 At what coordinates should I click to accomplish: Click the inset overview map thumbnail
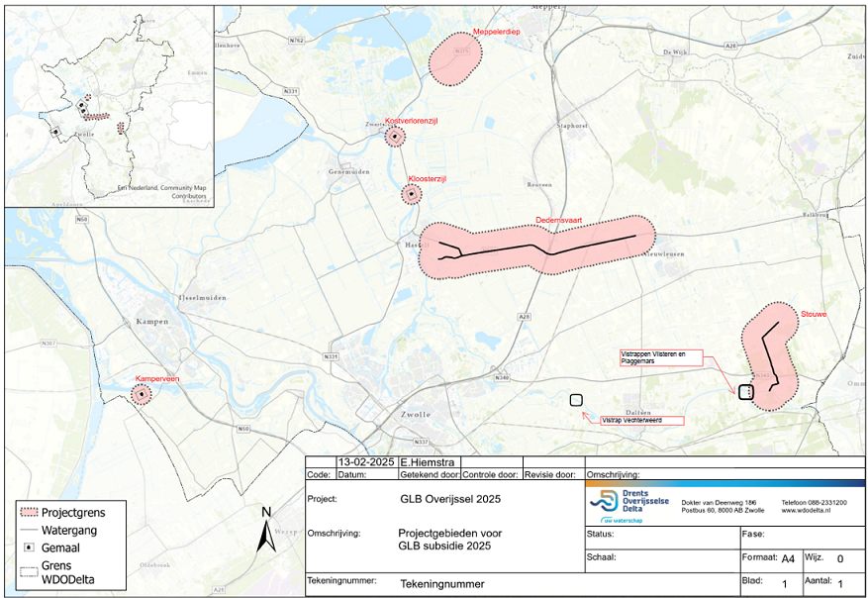pos(108,103)
